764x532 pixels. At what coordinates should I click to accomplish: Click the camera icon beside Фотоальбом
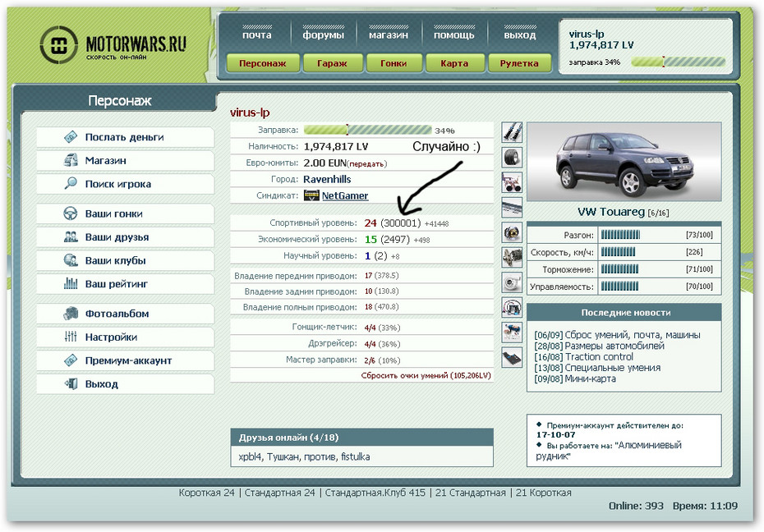(71, 314)
